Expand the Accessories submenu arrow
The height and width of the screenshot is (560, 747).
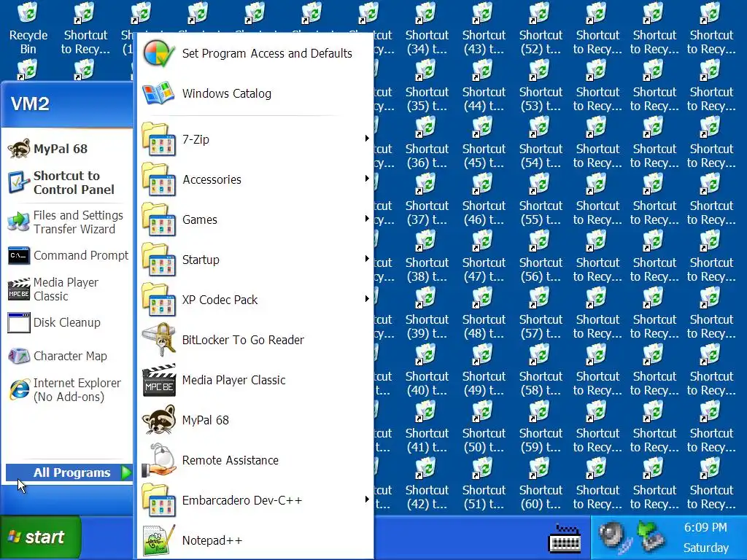(367, 179)
